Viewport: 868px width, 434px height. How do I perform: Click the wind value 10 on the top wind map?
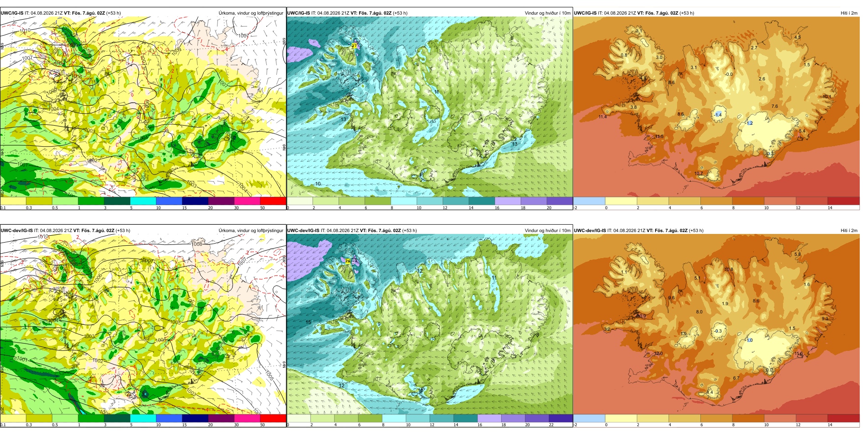(x=318, y=184)
